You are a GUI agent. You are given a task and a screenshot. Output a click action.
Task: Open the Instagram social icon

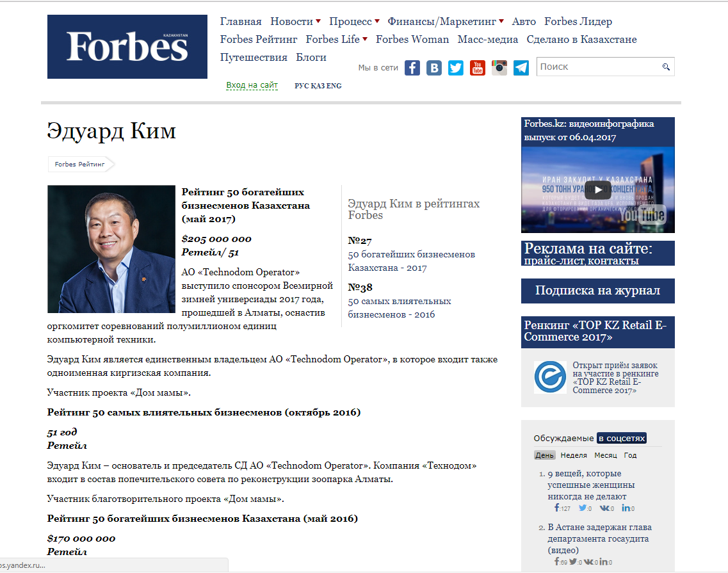pyautogui.click(x=499, y=68)
